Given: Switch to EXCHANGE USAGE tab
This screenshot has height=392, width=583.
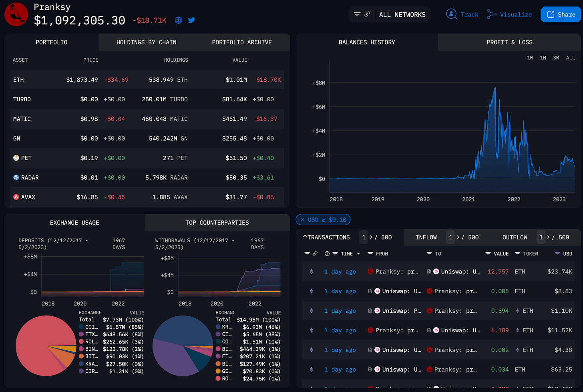Looking at the screenshot, I should click(74, 223).
